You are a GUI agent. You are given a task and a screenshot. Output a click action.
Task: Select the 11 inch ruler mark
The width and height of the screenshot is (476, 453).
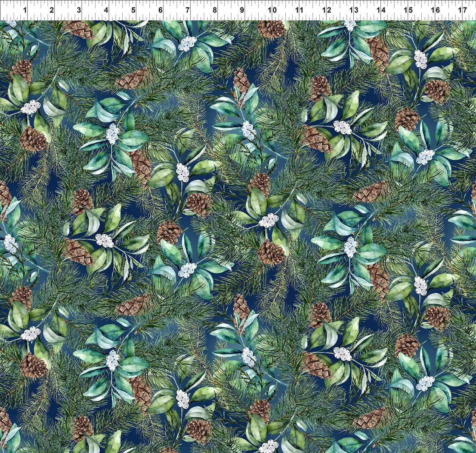299,10
